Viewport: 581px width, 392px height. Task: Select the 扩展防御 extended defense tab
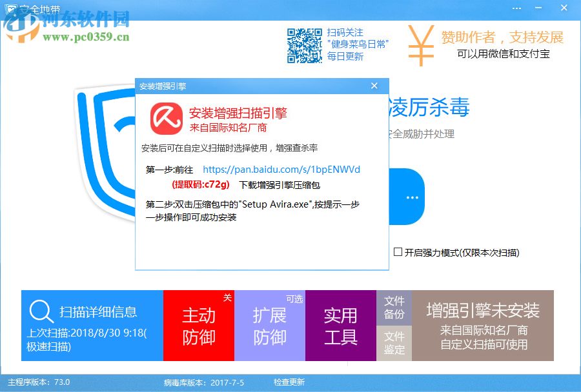tap(270, 325)
